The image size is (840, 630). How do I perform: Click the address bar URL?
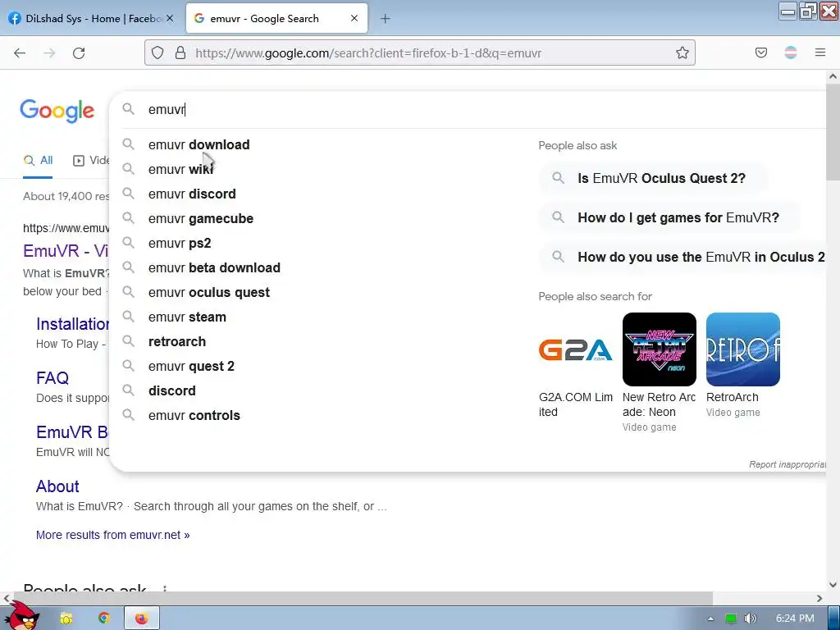pos(368,53)
